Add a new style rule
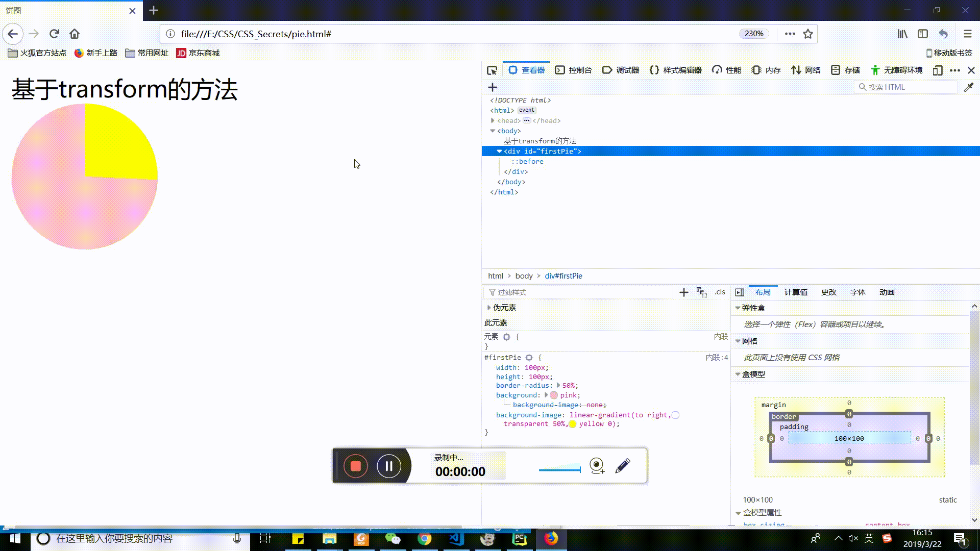Image resolution: width=980 pixels, height=551 pixels. click(684, 292)
